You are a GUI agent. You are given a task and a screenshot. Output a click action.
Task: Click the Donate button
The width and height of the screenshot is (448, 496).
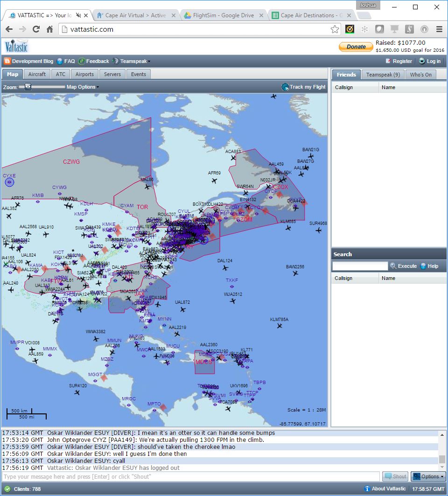click(x=356, y=47)
